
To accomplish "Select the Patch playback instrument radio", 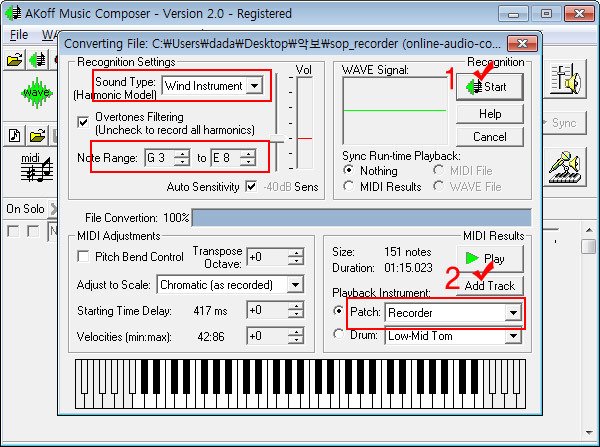I will click(x=338, y=311).
